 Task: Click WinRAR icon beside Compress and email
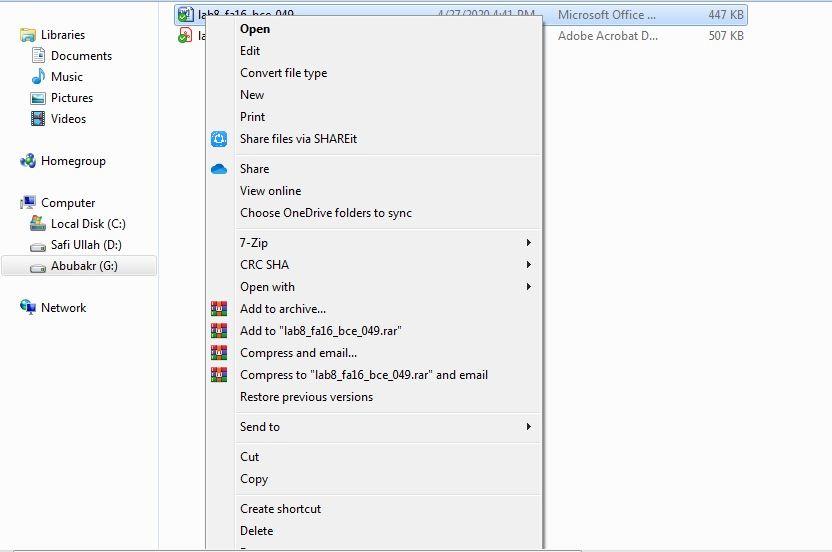click(219, 352)
